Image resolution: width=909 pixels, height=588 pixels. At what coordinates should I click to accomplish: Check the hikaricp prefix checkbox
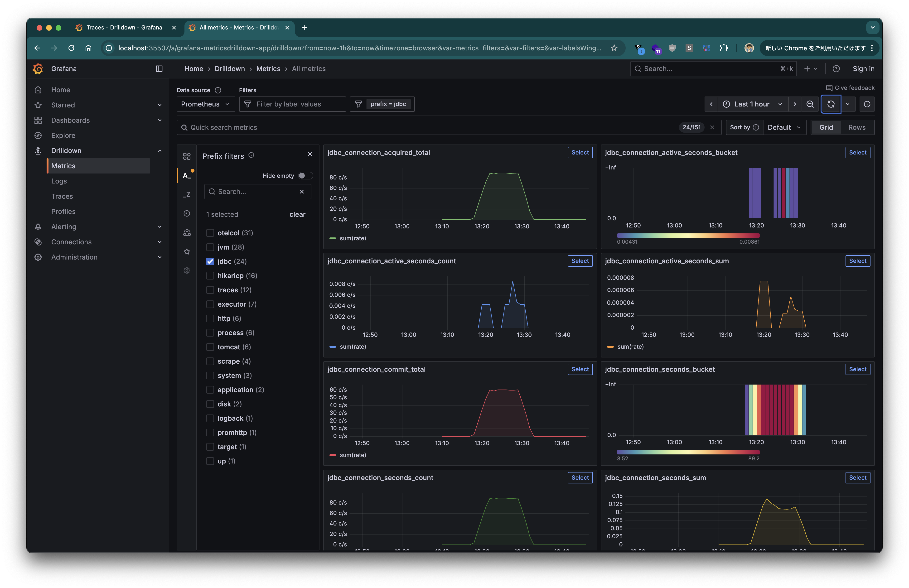coord(210,276)
